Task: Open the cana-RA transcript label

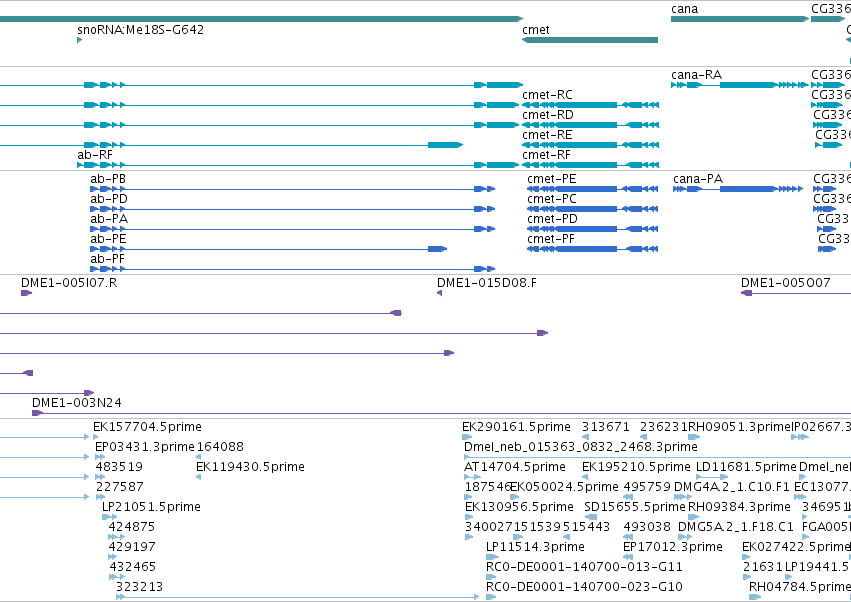Action: click(x=696, y=74)
